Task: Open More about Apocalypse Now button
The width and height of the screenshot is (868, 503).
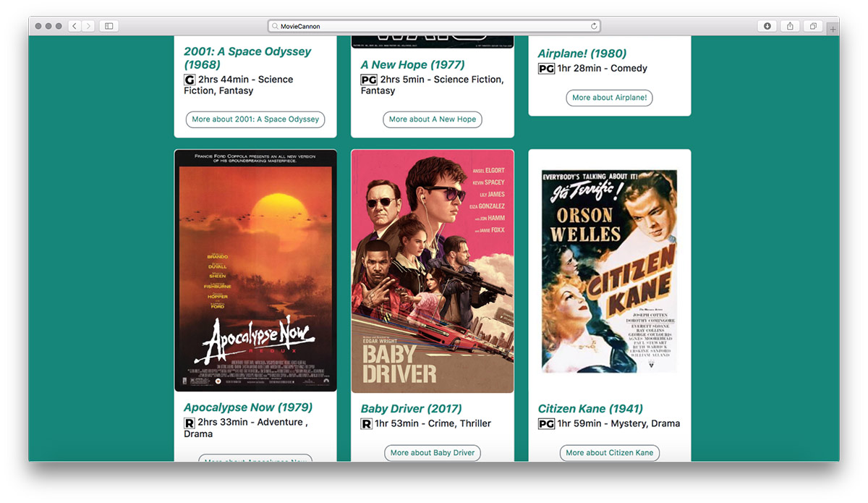Action: pyautogui.click(x=255, y=459)
